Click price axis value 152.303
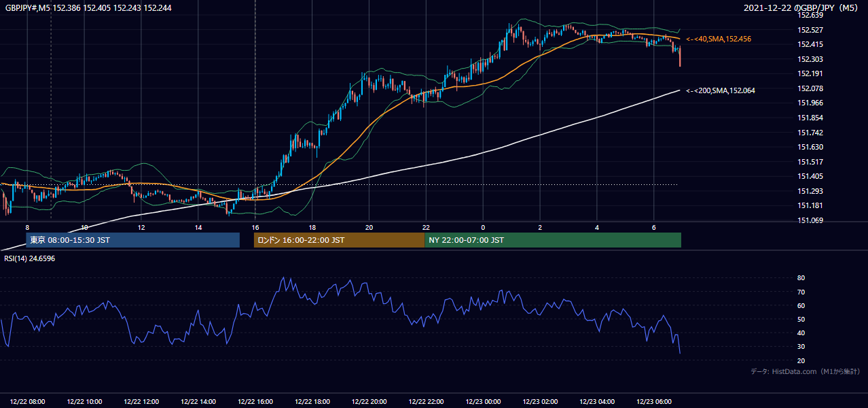Screen dimensions: 868x408 pos(810,59)
